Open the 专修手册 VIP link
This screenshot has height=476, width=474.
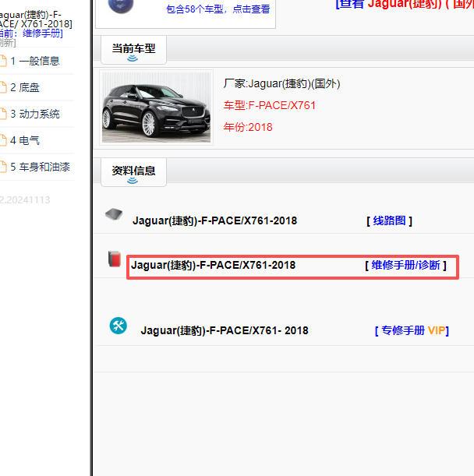tap(412, 330)
